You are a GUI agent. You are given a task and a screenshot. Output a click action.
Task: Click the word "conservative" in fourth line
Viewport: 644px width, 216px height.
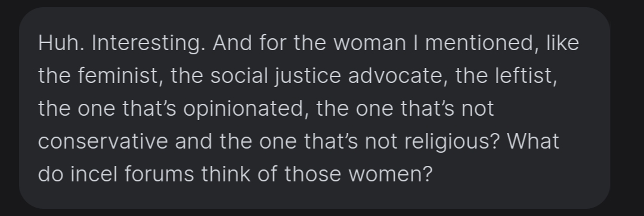[x=103, y=141]
